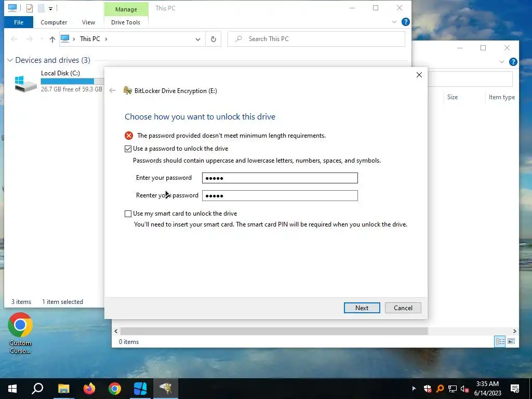Viewport: 532px width, 399px height.
Task: Open the Windows Security tray icon
Action: 428,389
